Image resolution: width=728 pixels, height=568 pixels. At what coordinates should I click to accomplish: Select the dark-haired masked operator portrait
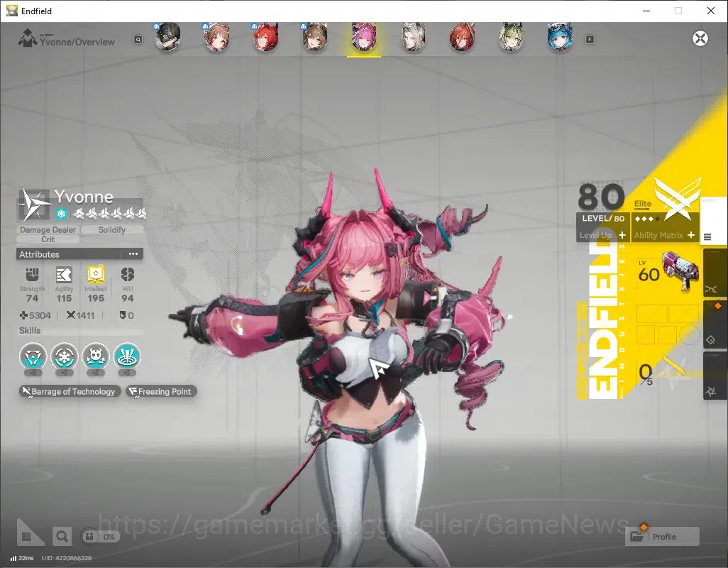[x=167, y=37]
